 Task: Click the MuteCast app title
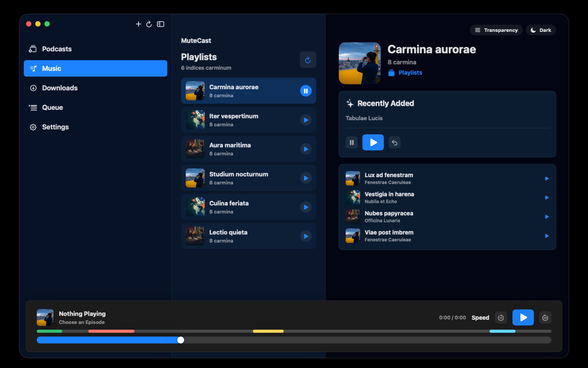(196, 41)
